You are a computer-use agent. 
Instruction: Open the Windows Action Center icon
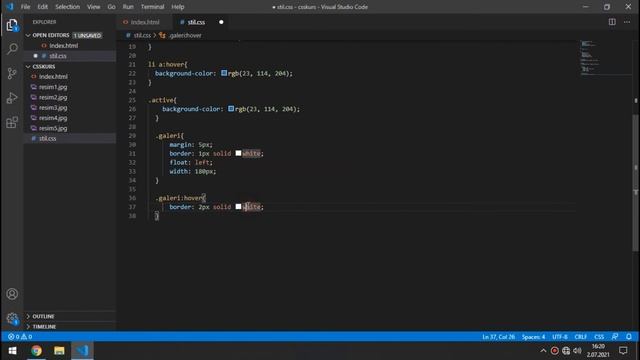coord(623,351)
